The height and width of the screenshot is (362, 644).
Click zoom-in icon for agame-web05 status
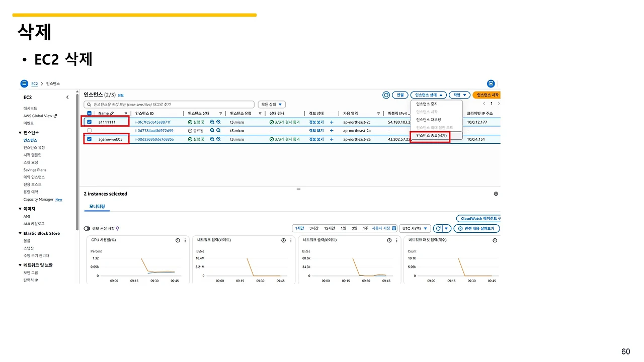click(212, 139)
